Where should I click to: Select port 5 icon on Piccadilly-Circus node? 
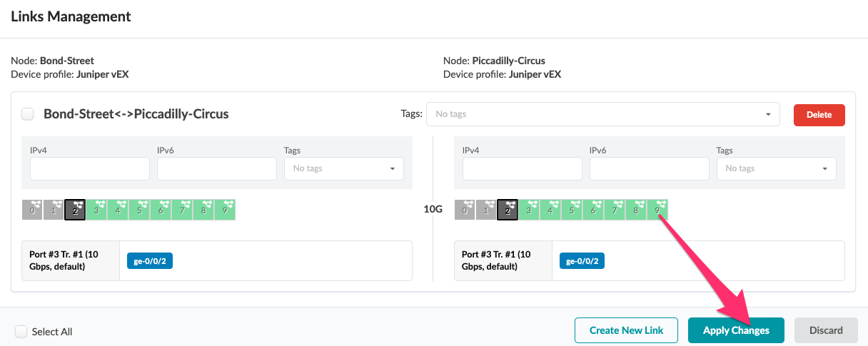(x=572, y=209)
